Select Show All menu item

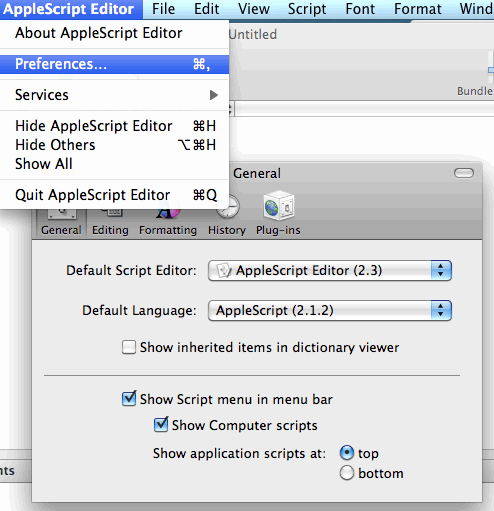(x=114, y=164)
